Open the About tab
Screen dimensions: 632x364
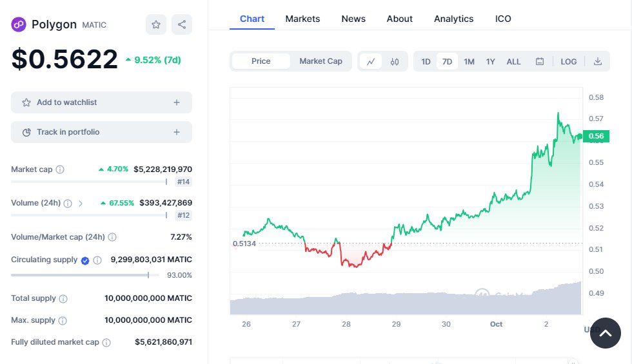click(399, 19)
